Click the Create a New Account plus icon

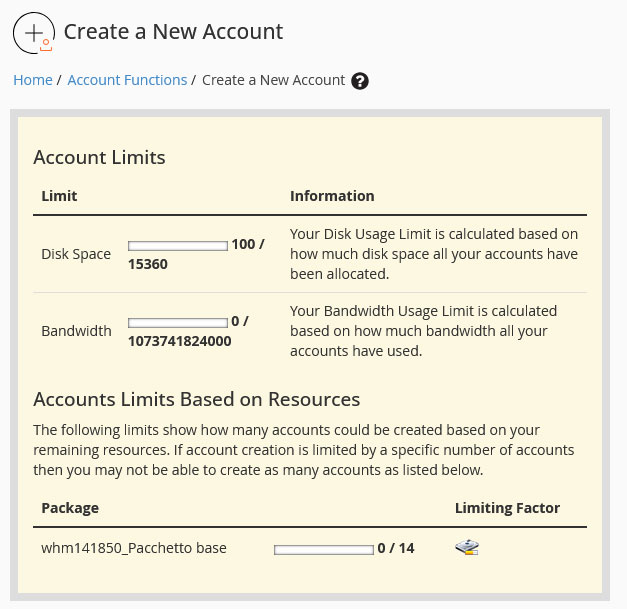(x=33, y=33)
